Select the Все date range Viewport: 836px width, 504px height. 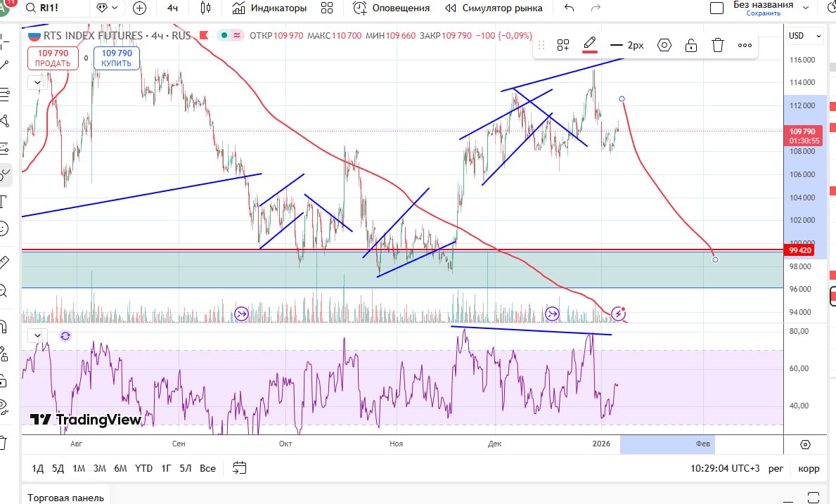207,468
